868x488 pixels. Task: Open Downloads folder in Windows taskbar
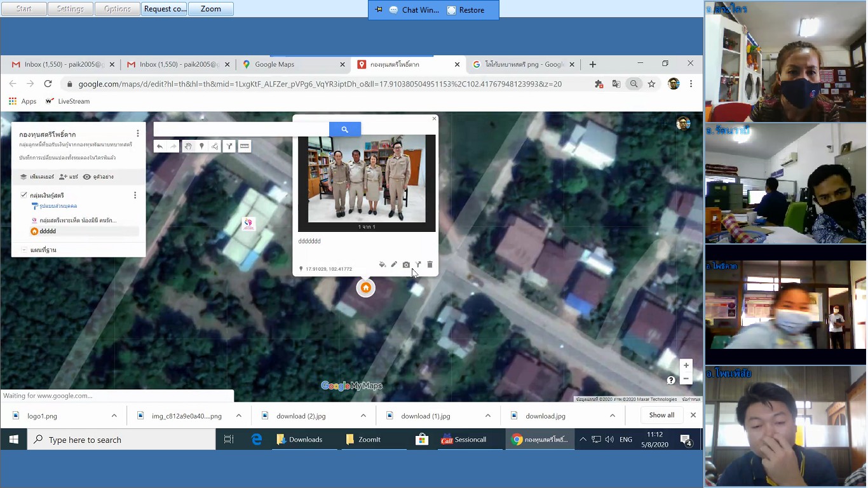click(x=299, y=440)
